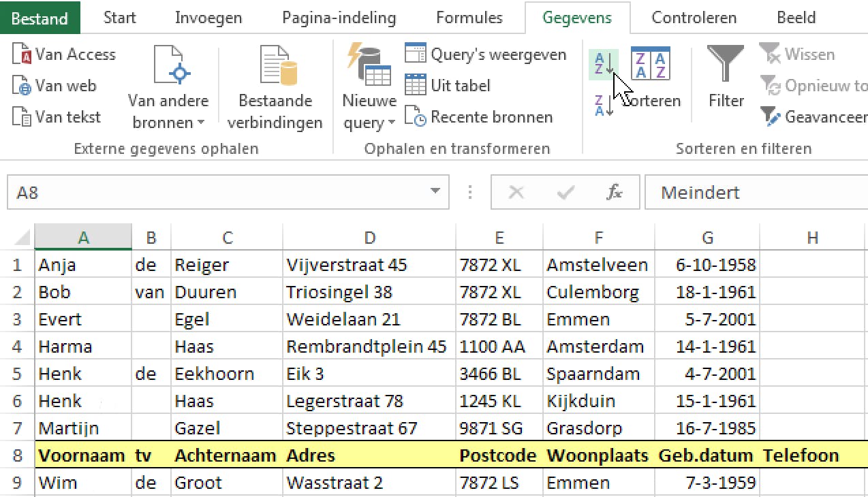868x497 pixels.
Task: Click the Uit tabel icon
Action: point(416,86)
